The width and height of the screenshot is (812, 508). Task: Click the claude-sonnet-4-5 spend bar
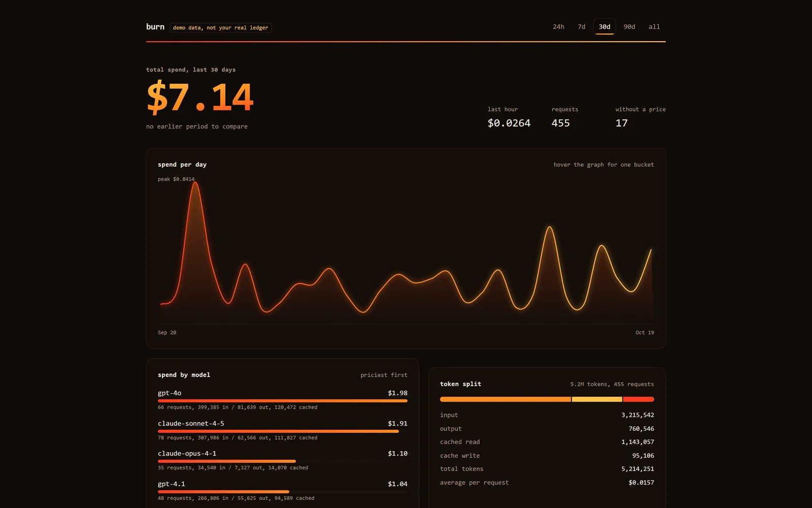pos(278,431)
